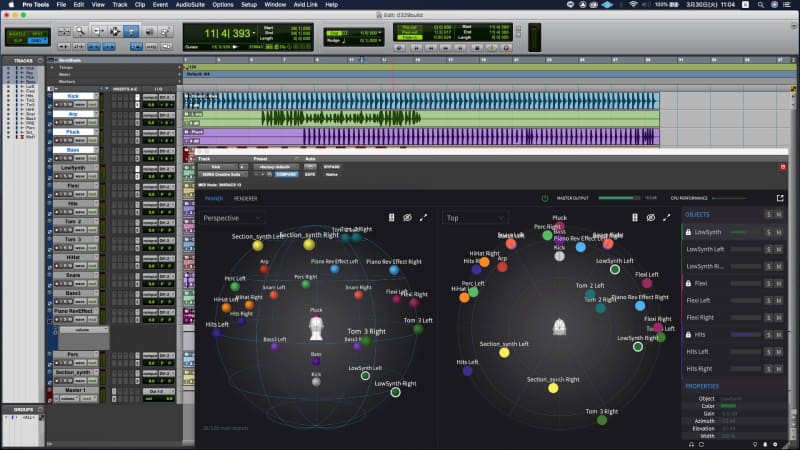Open the Top view dropdown
The height and width of the screenshot is (450, 800).
point(474,218)
